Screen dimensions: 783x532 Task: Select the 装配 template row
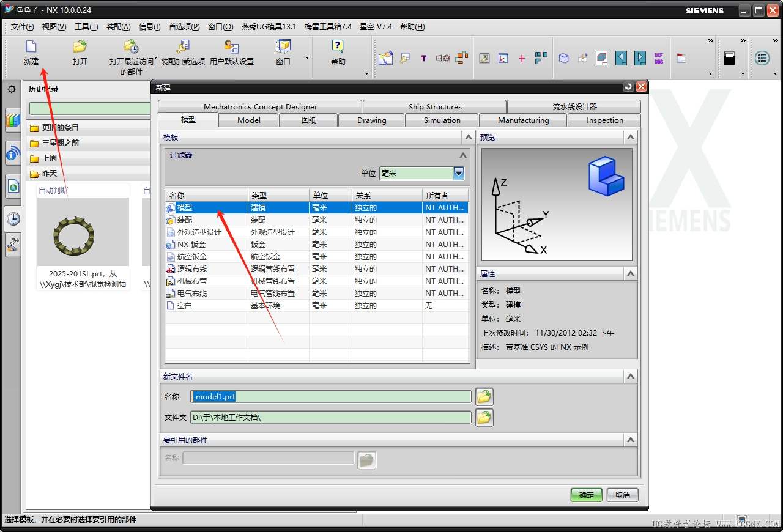(317, 220)
